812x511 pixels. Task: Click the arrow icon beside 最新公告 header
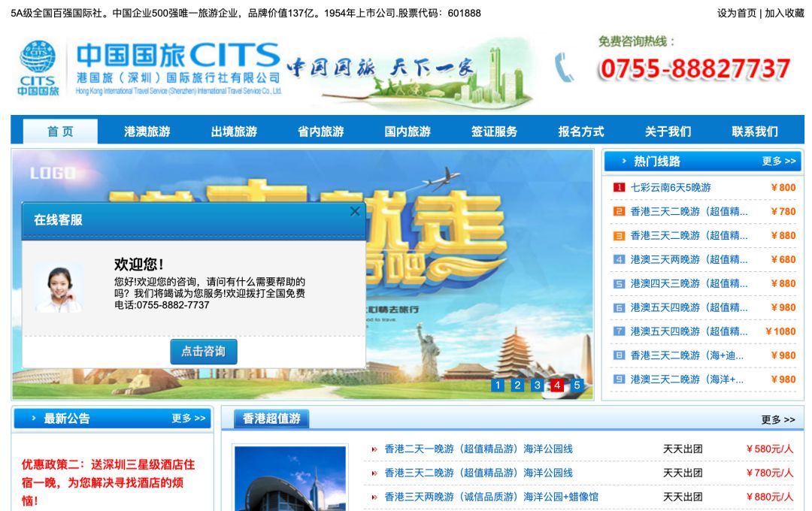tap(34, 419)
